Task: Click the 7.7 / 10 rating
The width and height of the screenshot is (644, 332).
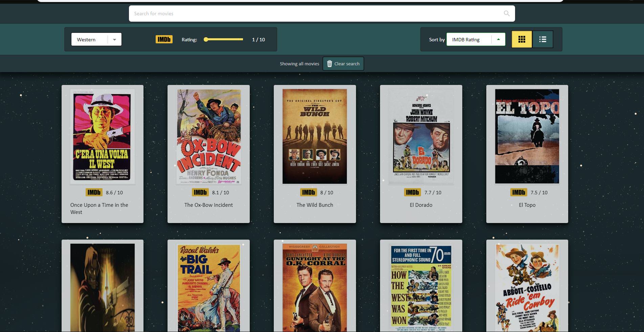Action: 433,193
